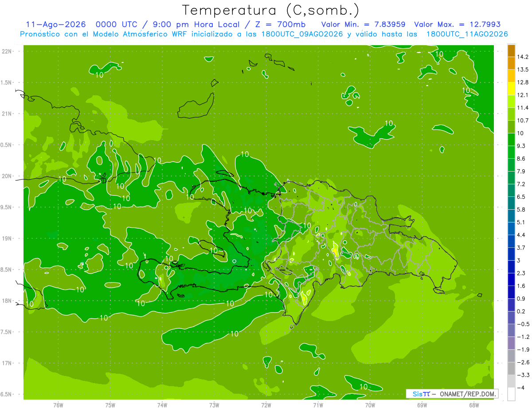Image resolution: width=532 pixels, height=411 pixels.
Task: Click the '72W' longitude axis label
Action: point(266,405)
